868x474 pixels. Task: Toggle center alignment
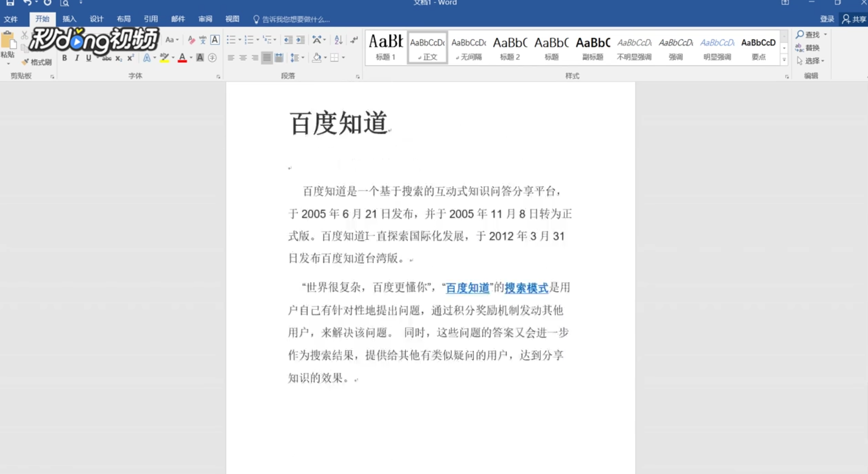pyautogui.click(x=242, y=58)
